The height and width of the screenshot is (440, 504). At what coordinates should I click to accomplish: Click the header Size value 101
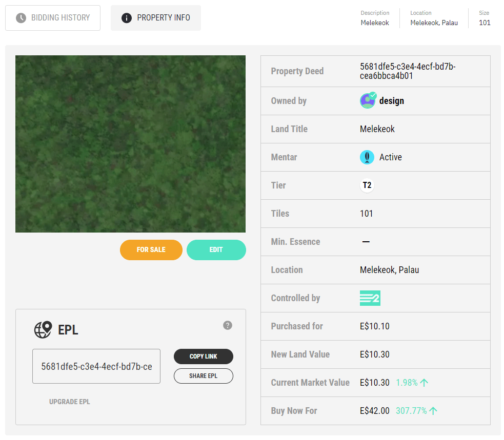485,23
